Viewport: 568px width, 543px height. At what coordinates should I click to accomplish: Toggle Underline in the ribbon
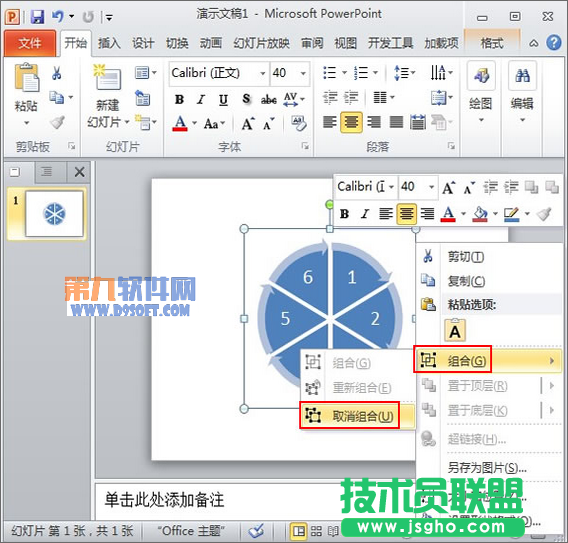224,99
